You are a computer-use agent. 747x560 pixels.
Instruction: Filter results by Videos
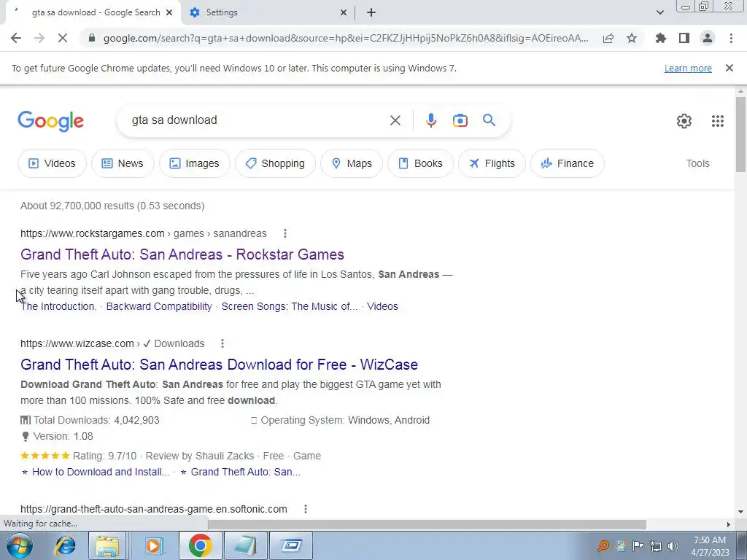coord(53,163)
